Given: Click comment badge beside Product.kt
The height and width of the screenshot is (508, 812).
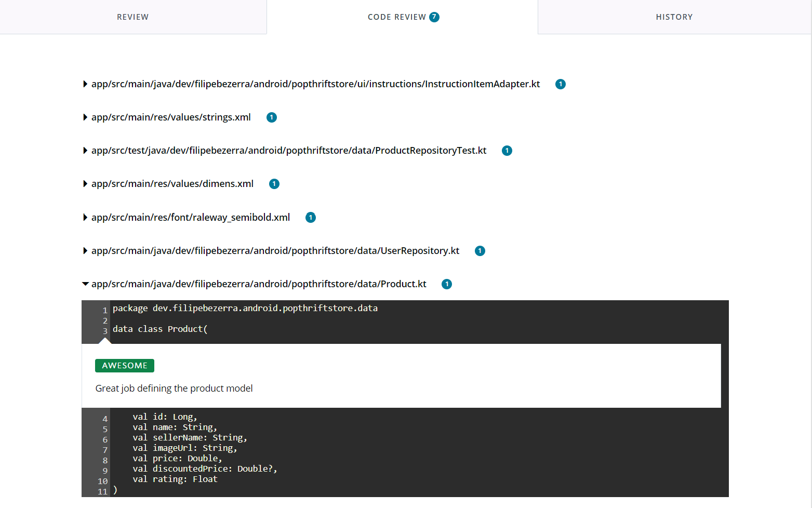Looking at the screenshot, I should click(447, 284).
